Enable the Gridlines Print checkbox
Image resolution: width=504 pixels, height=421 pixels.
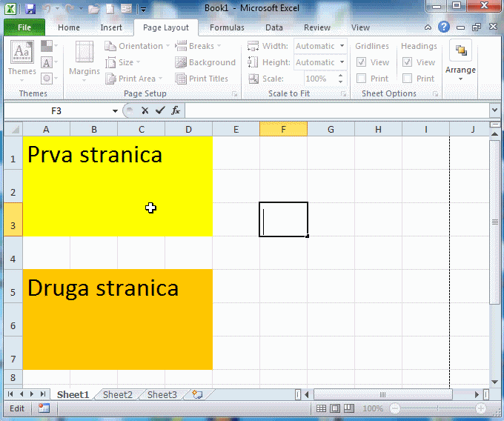pos(362,79)
